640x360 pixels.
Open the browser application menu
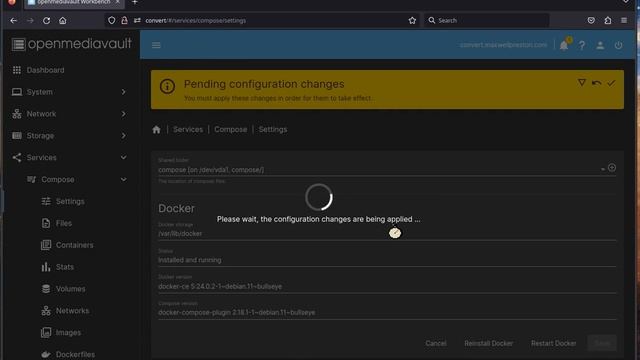pos(624,20)
